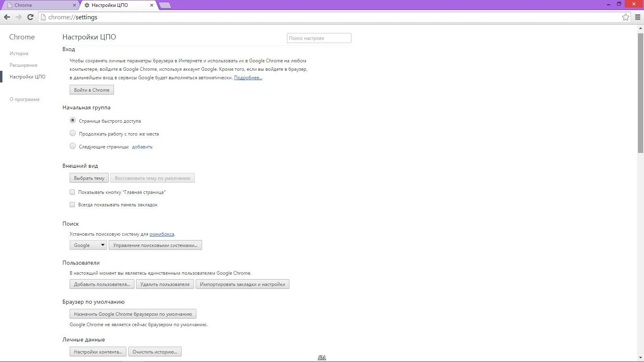Click the Внешний вид section heading

coord(80,166)
